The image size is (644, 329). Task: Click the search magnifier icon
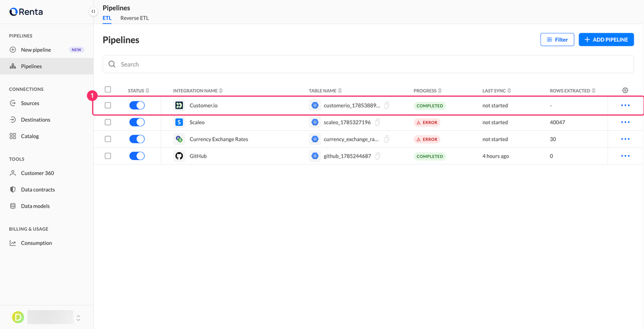tap(112, 64)
